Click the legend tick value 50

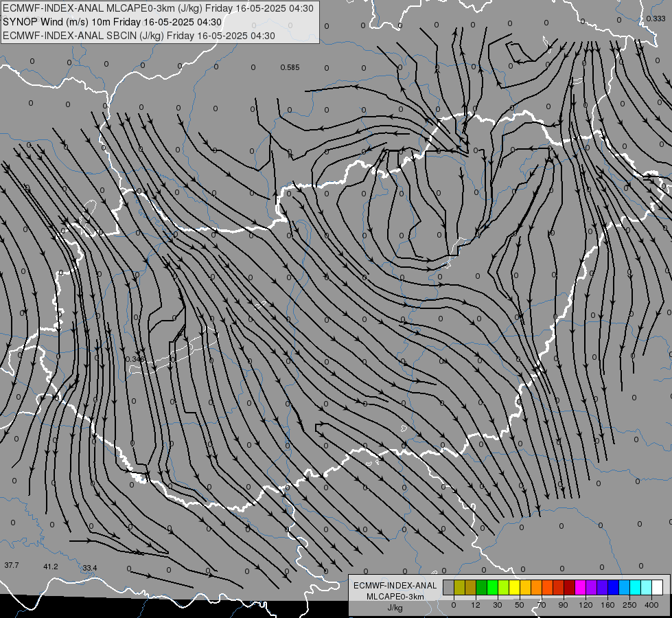click(x=519, y=605)
